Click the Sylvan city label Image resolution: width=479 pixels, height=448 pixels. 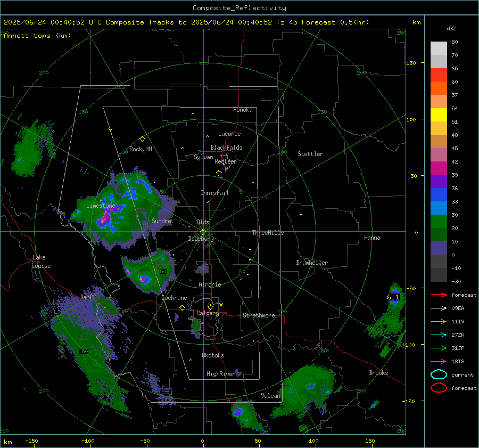click(x=203, y=157)
